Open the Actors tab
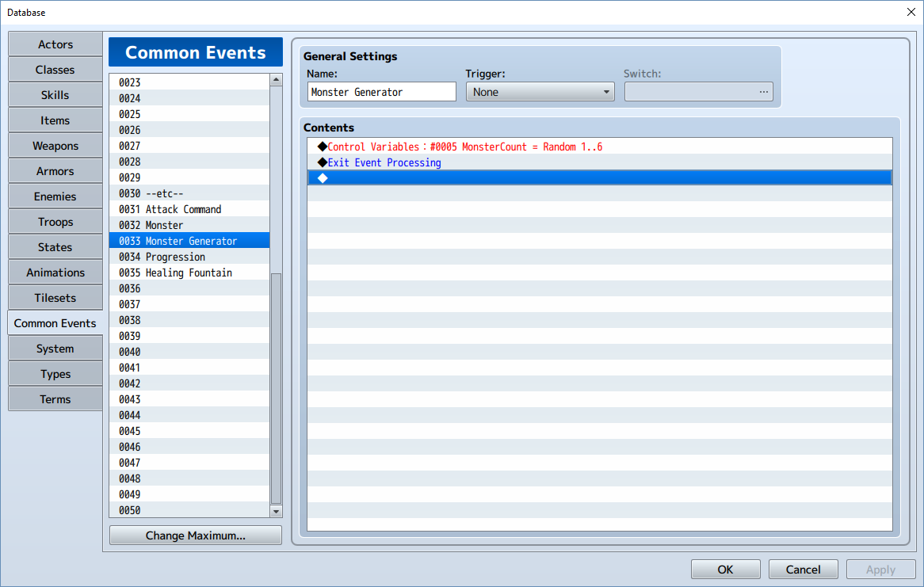The image size is (924, 587). 55,44
